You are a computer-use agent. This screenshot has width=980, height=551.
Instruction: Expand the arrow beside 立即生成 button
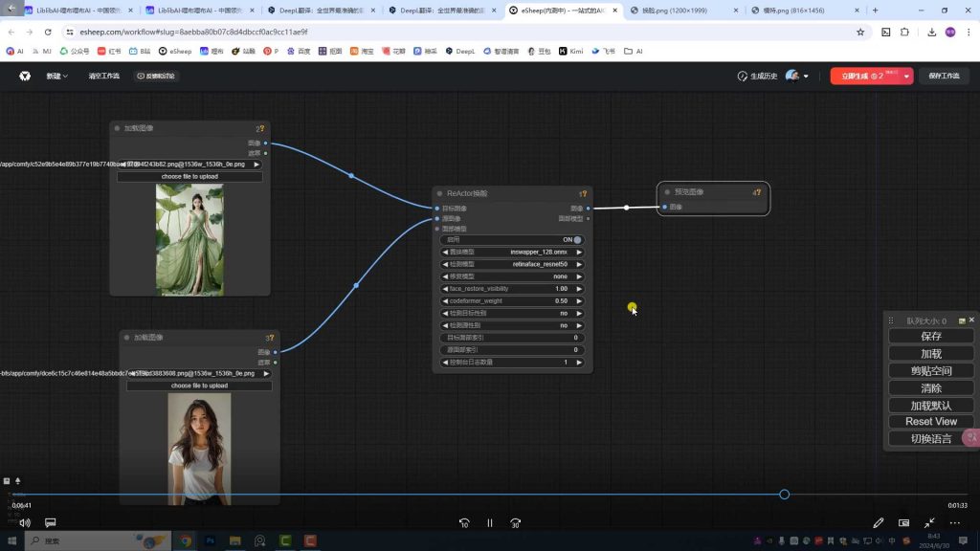coord(904,76)
